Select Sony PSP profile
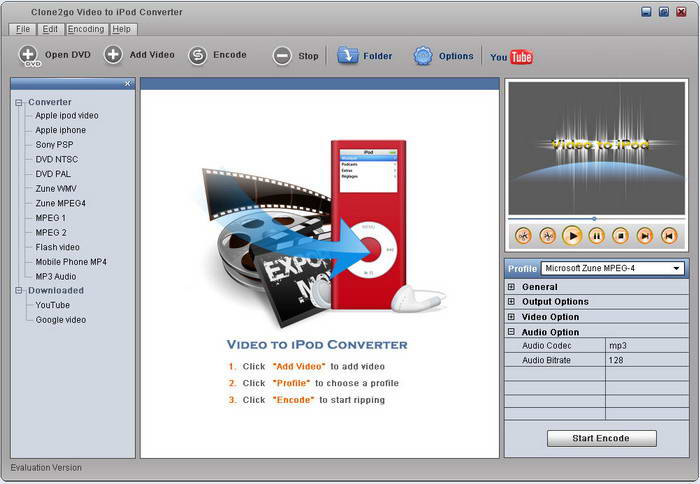The image size is (700, 484). 54,145
